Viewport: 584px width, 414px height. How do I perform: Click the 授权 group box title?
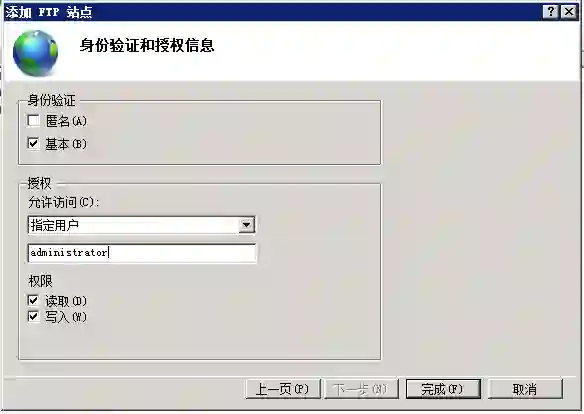point(39,183)
